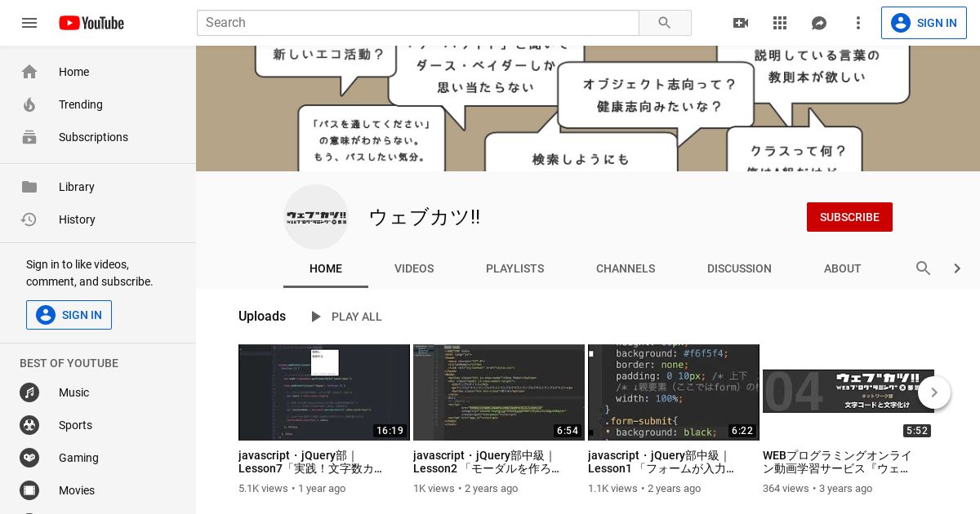
Task: Open History in the sidebar
Action: (x=98, y=219)
